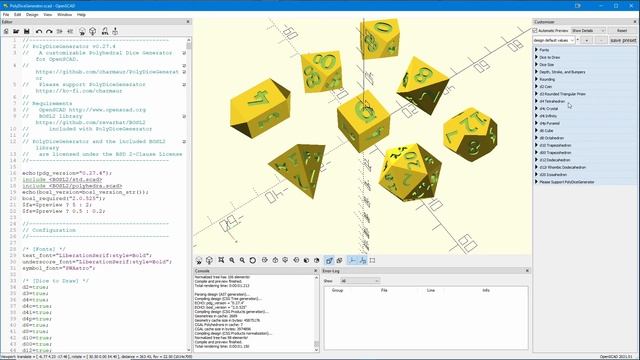Open the Design menu

tap(32, 15)
